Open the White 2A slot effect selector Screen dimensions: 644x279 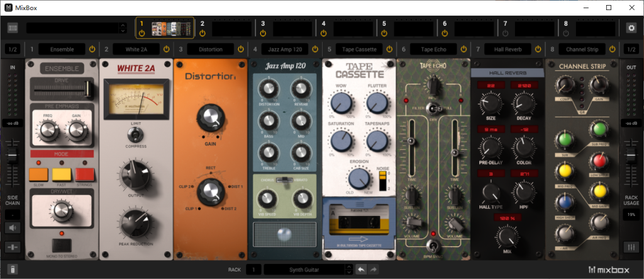point(136,49)
